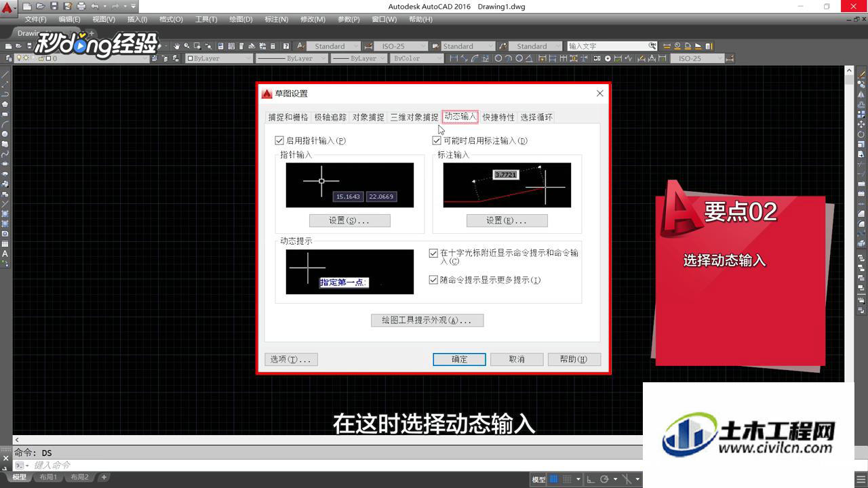Click the search binoculars icon beside the text find field
Image resolution: width=868 pixels, height=488 pixels.
pos(652,46)
